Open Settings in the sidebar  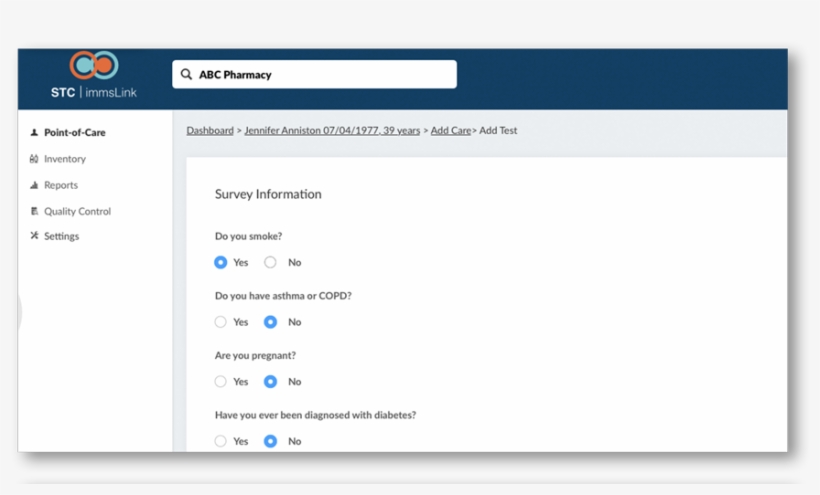click(61, 236)
